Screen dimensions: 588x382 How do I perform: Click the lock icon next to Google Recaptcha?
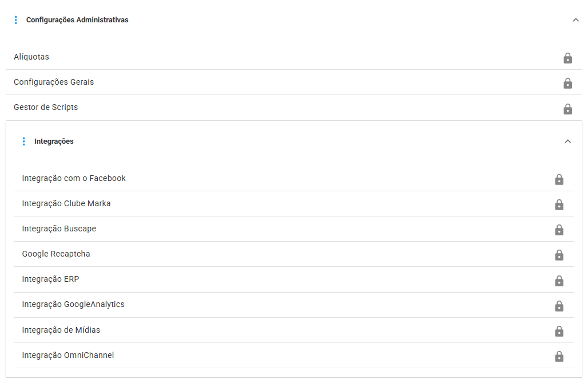[559, 255]
